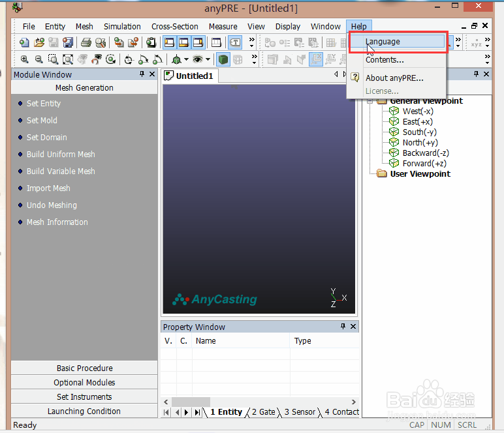Toggle the left panel layout button
The image size is (504, 433).
pos(169,42)
